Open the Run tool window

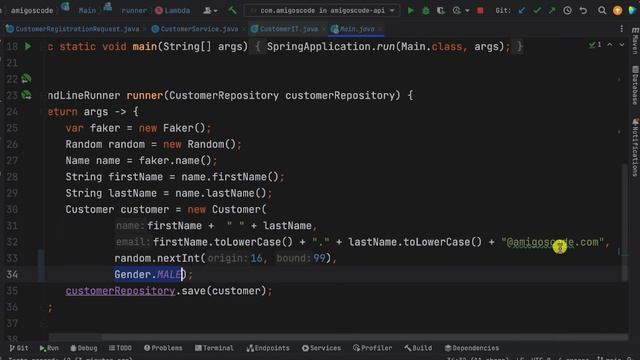[x=49, y=348]
